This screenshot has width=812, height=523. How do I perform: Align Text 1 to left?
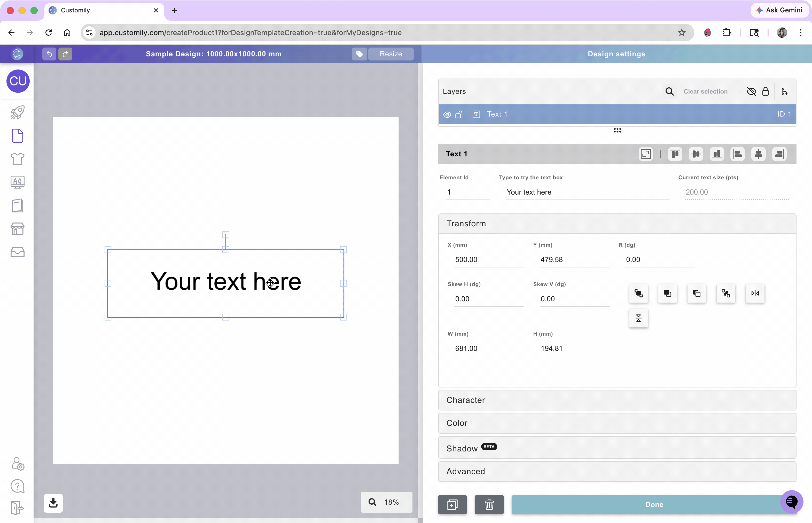[x=738, y=154]
